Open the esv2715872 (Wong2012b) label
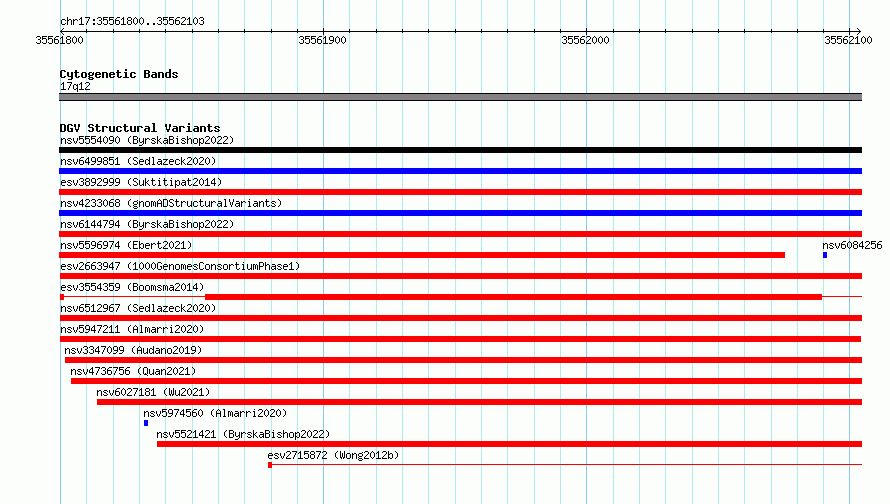Screen dimensions: 890x504 333,455
